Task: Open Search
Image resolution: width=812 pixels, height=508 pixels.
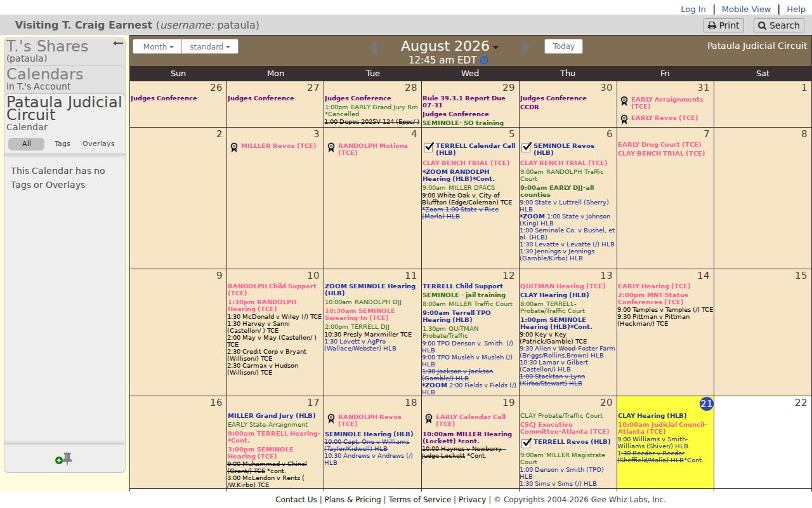Action: pos(778,25)
